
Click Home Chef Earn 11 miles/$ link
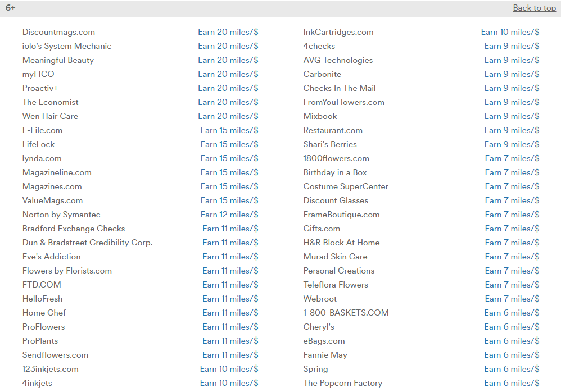coord(230,313)
